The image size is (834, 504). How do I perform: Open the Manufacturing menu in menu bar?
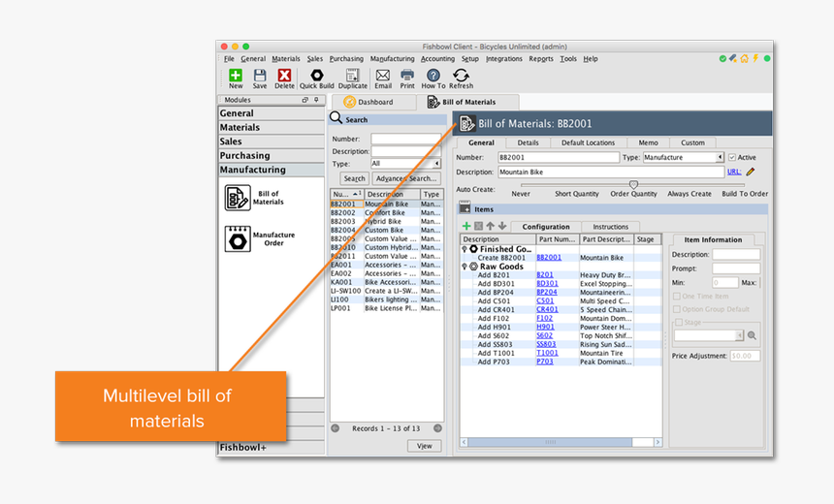point(392,59)
